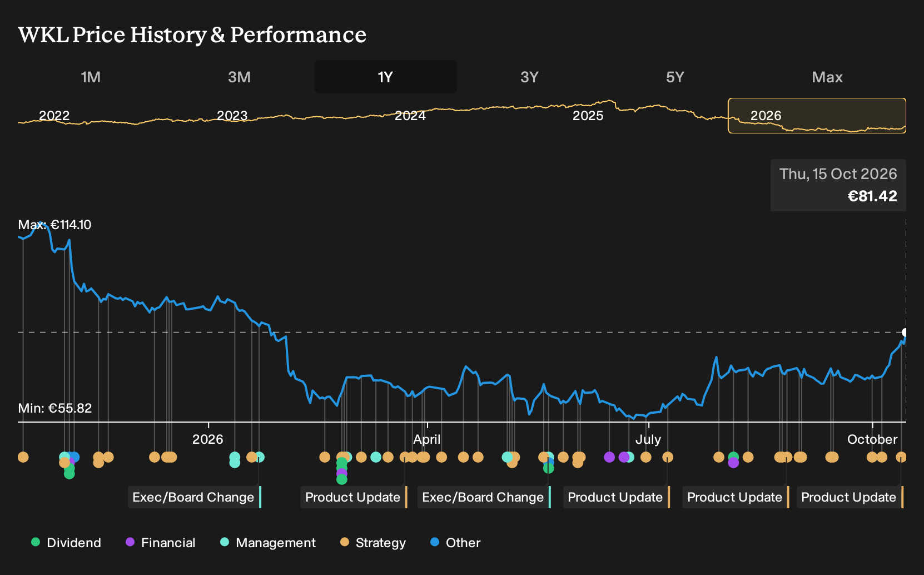
Task: Select the blue Other dot near chart start
Action: [x=74, y=457]
